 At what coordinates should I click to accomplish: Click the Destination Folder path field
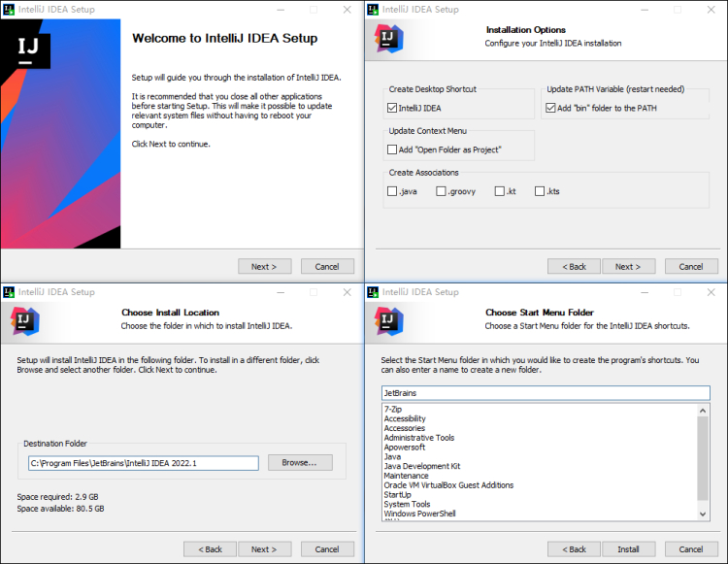pyautogui.click(x=144, y=463)
